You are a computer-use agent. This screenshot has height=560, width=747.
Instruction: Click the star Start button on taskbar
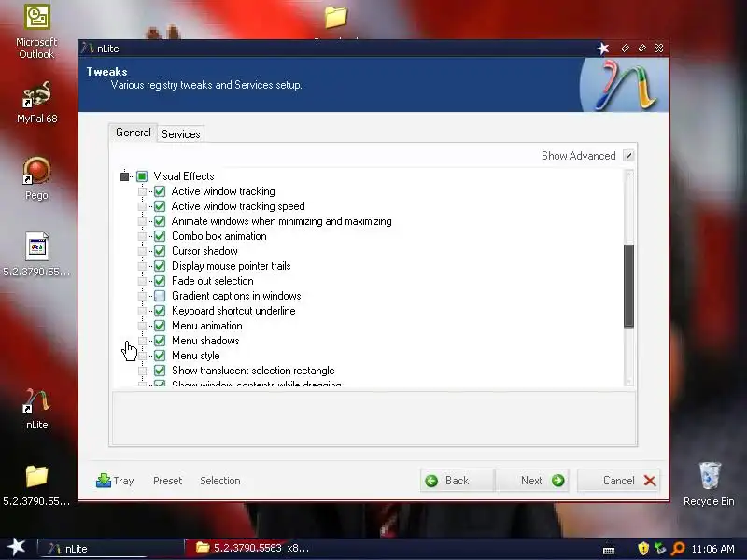(17, 547)
